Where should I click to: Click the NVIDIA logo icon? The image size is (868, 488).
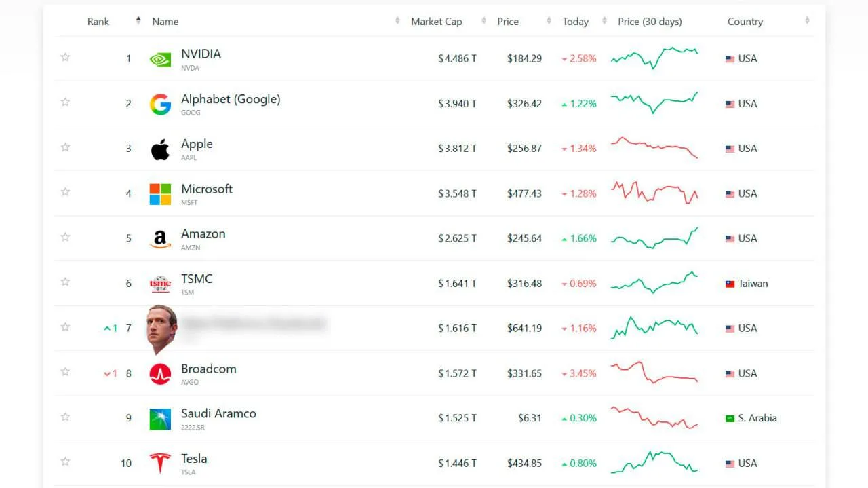click(x=160, y=59)
